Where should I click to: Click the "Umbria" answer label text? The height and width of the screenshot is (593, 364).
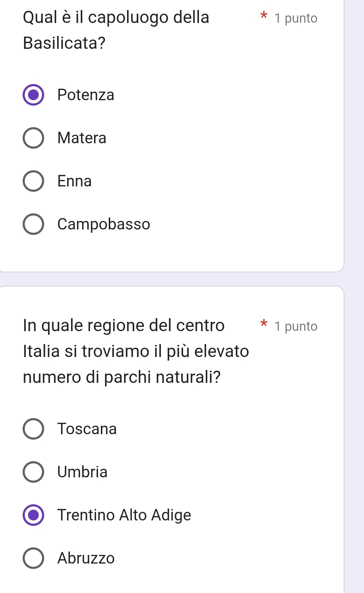coord(83,472)
